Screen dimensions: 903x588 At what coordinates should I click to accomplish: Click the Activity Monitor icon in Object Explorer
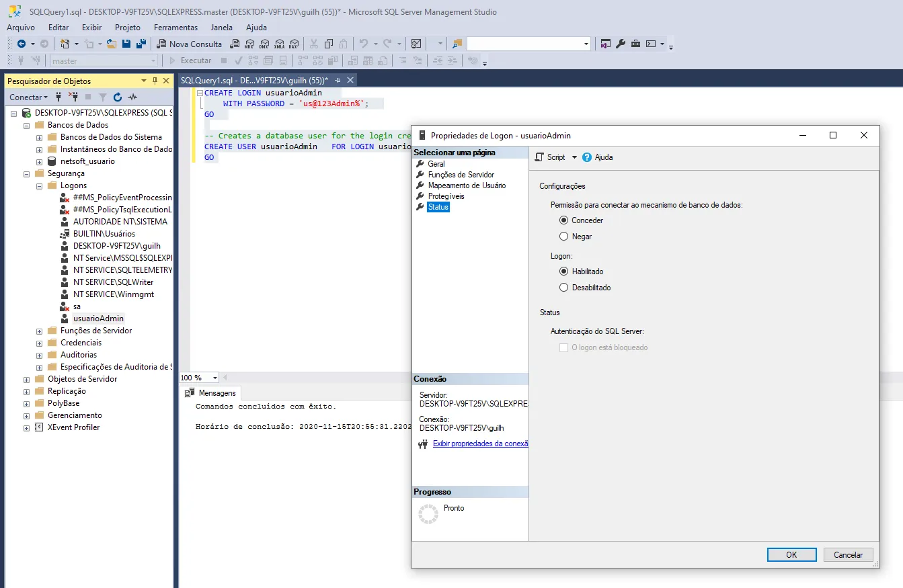[x=132, y=97]
